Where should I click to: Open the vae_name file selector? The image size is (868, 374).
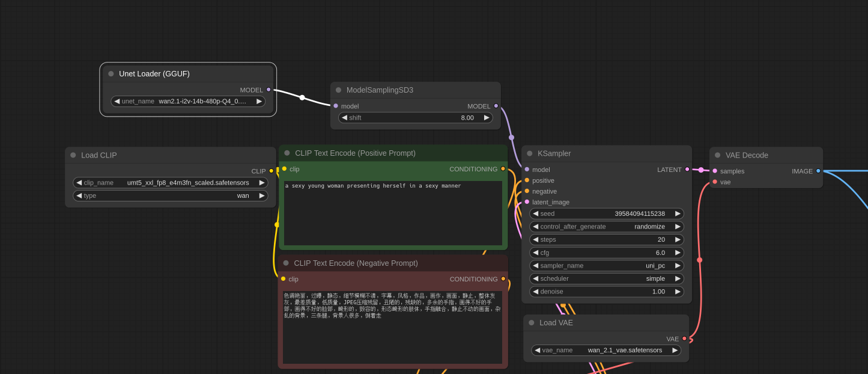click(606, 350)
